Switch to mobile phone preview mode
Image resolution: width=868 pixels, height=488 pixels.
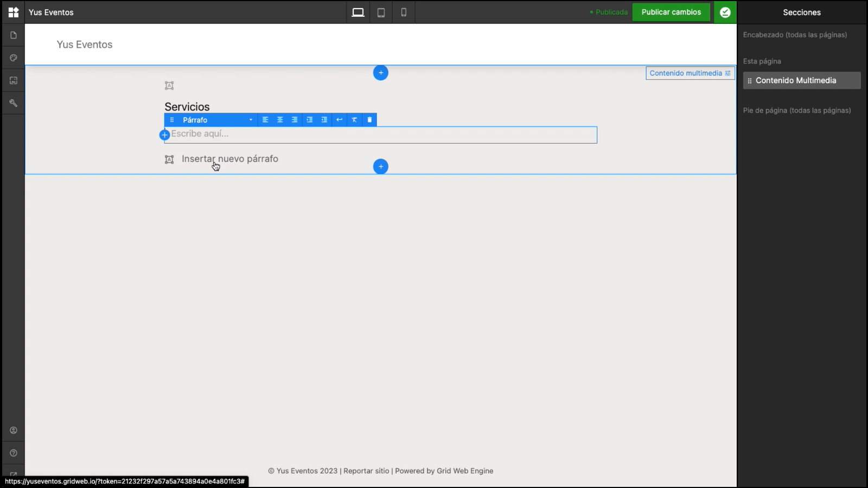point(404,12)
